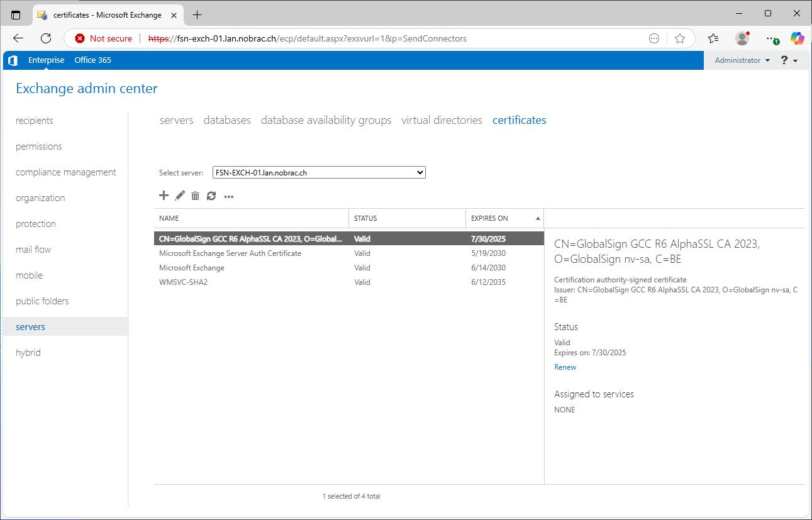Viewport: 812px width, 520px height.
Task: Select the certificates tab
Action: coord(519,120)
